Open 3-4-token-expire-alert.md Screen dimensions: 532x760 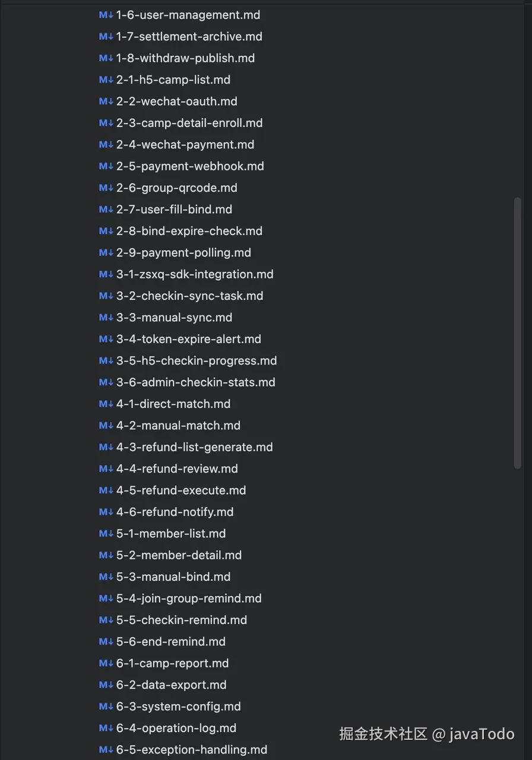189,339
